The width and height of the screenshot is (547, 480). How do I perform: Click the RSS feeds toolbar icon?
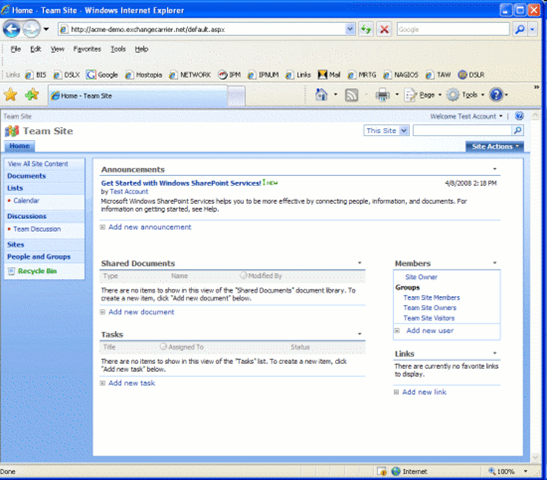pos(351,95)
